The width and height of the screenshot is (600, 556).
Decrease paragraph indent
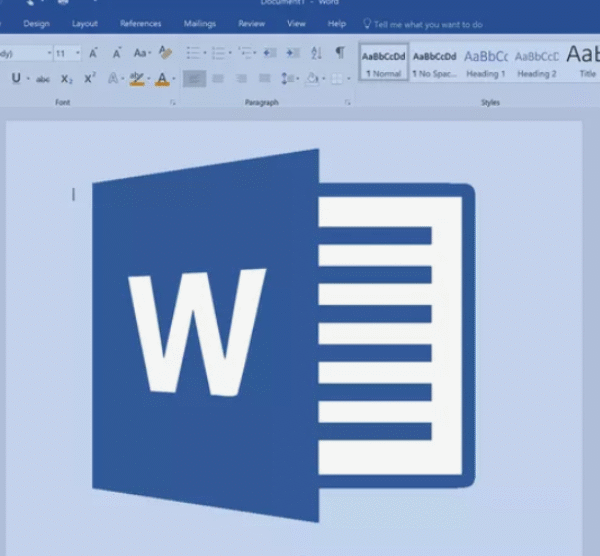(x=270, y=53)
